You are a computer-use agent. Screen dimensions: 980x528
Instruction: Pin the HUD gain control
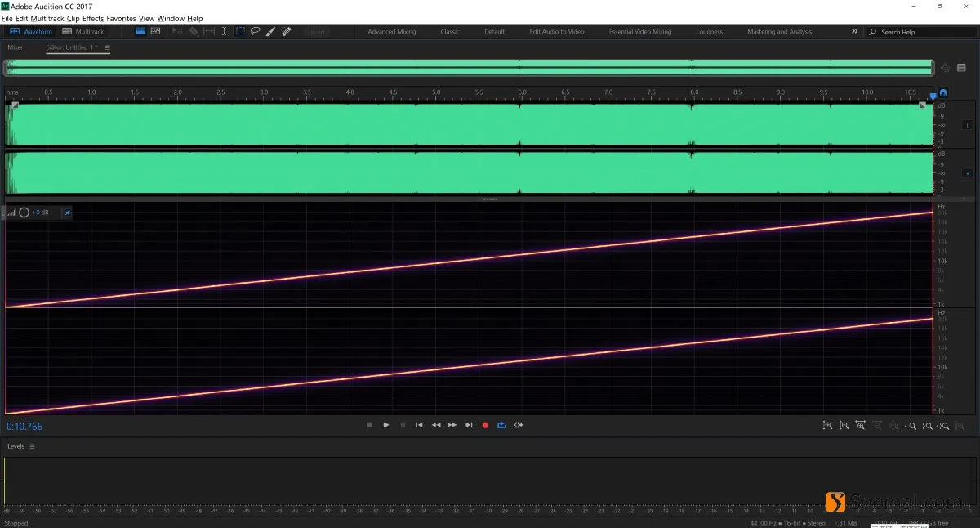tap(68, 213)
